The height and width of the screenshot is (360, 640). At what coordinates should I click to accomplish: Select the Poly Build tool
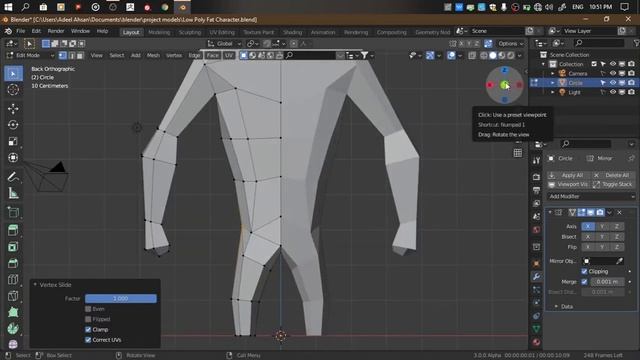click(x=13, y=312)
